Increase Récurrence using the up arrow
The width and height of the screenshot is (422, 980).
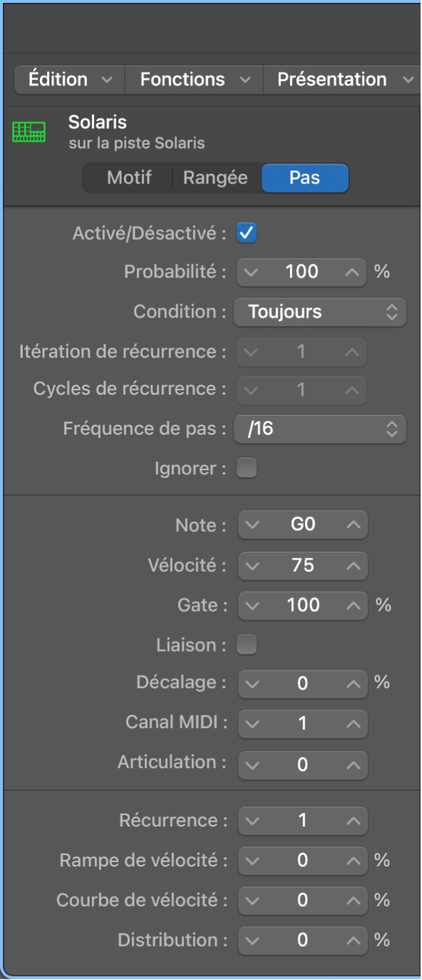(353, 820)
